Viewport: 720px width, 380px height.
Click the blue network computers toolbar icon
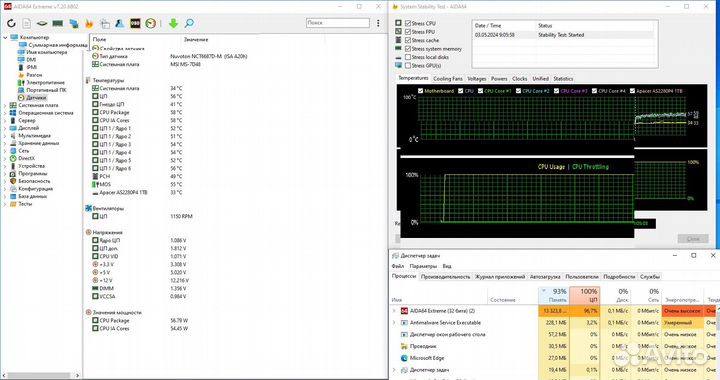(73, 23)
